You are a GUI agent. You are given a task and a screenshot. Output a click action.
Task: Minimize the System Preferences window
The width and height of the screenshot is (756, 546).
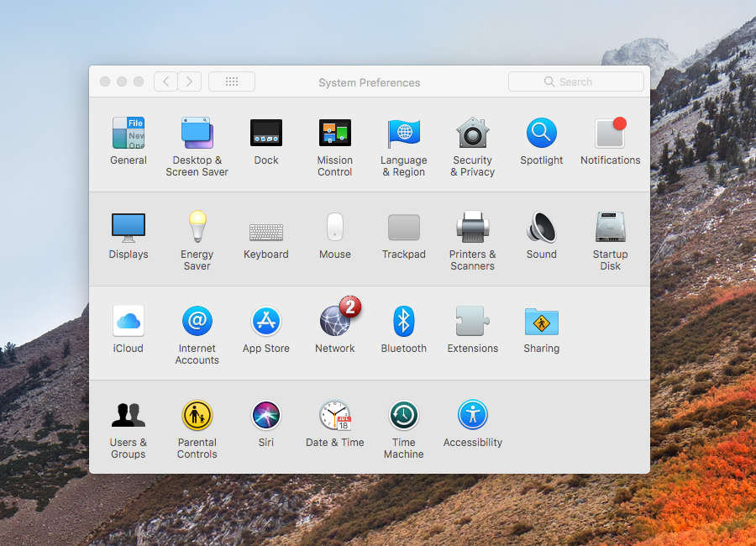coord(122,81)
